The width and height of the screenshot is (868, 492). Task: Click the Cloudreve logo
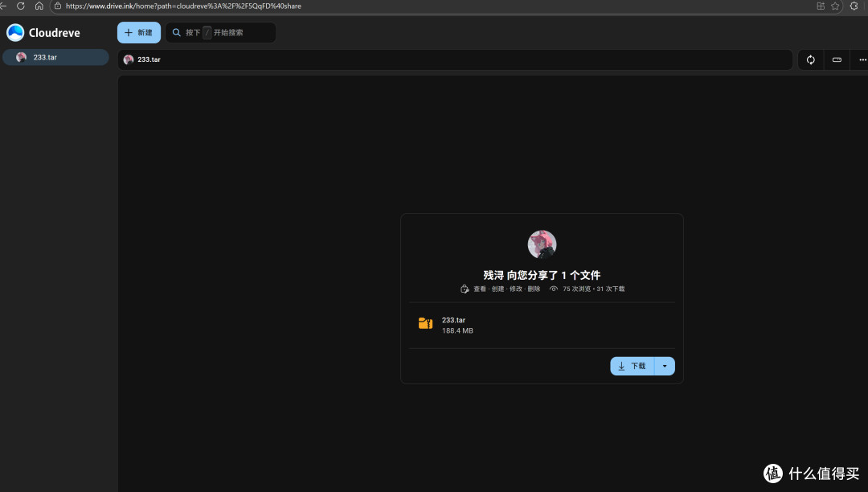point(43,33)
